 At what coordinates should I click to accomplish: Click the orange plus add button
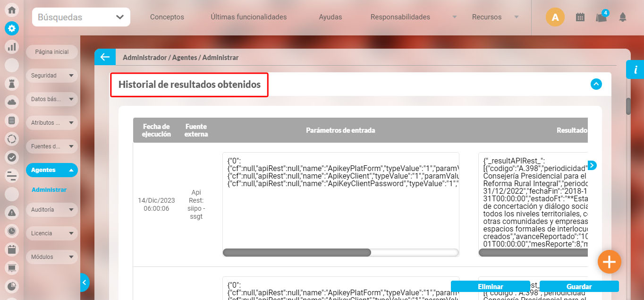click(609, 262)
